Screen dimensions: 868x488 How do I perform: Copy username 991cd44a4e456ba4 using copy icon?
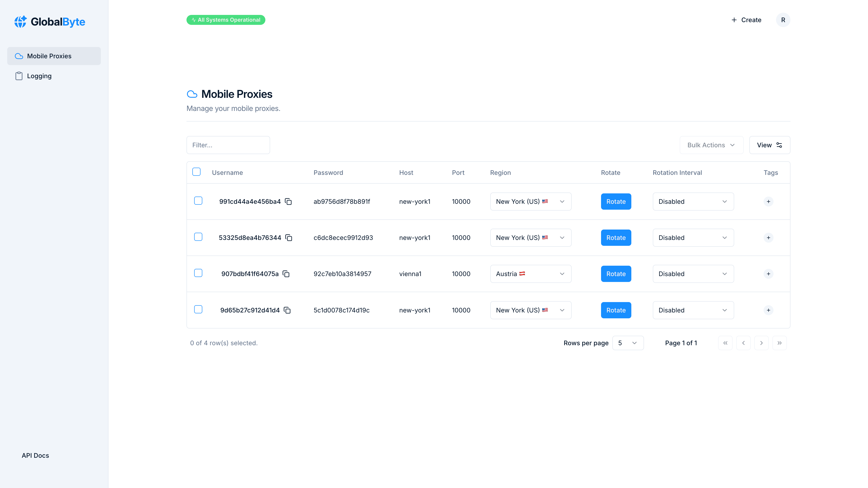288,201
